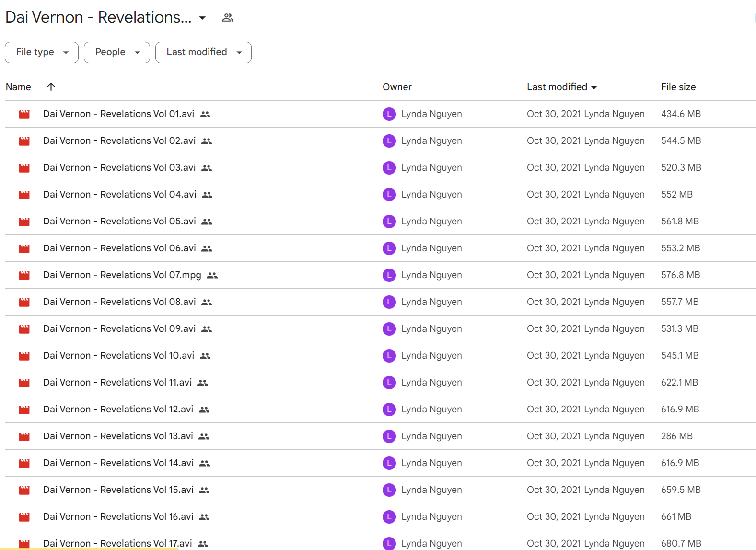Click shared icon next to Revelations Vol 16.avi
Viewport: 756px width, 550px height.
204,517
